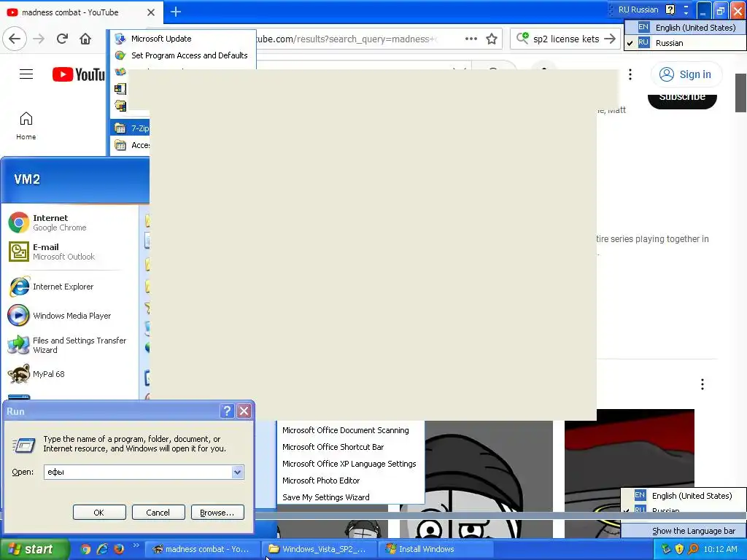This screenshot has width=747, height=560.
Task: Click the Open text field in Run
Action: click(138, 472)
